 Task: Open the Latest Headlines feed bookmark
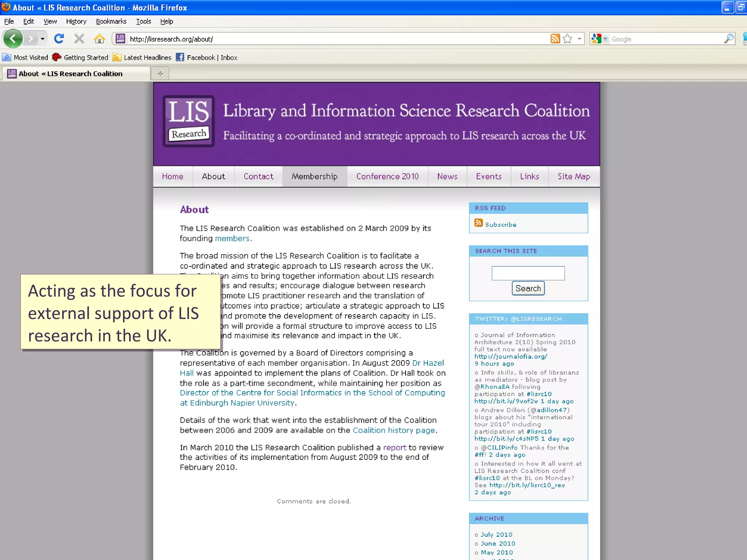[142, 57]
